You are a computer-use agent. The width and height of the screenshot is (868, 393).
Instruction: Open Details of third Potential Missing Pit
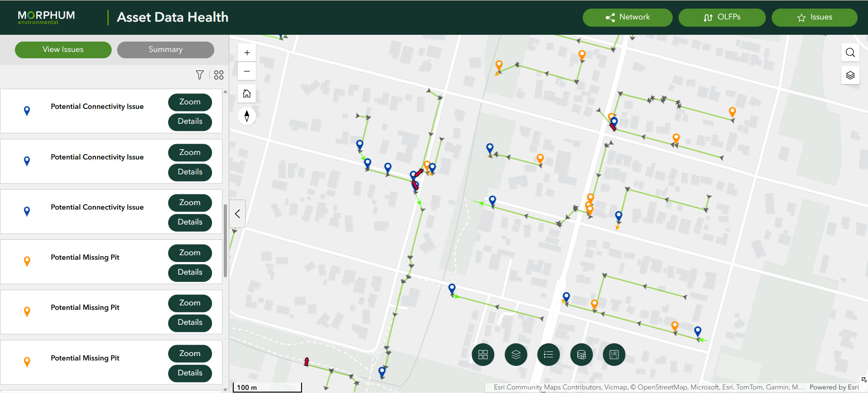point(190,373)
